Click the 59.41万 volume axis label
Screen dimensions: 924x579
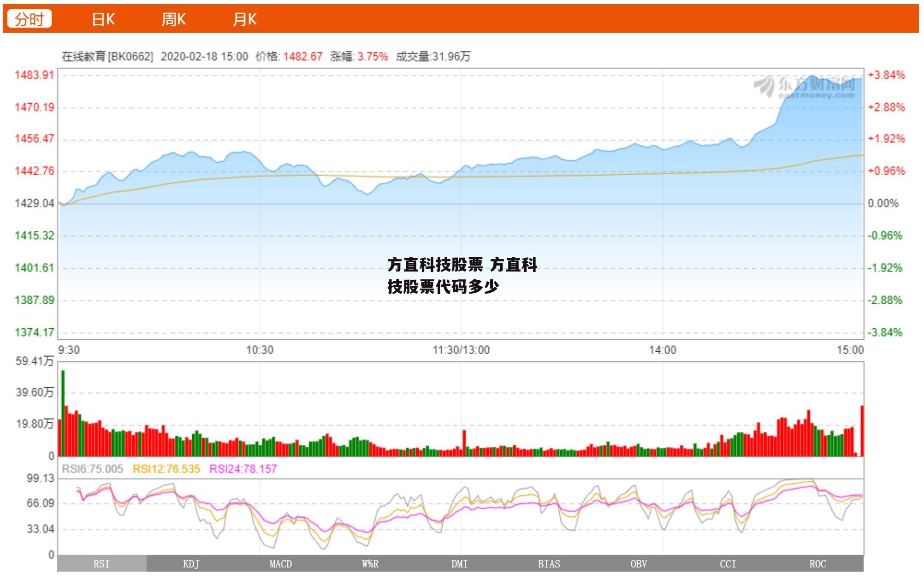[35, 361]
